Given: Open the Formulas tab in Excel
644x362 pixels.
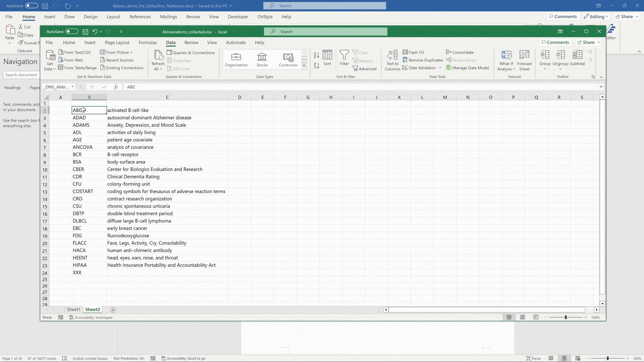Looking at the screenshot, I should coord(148,43).
